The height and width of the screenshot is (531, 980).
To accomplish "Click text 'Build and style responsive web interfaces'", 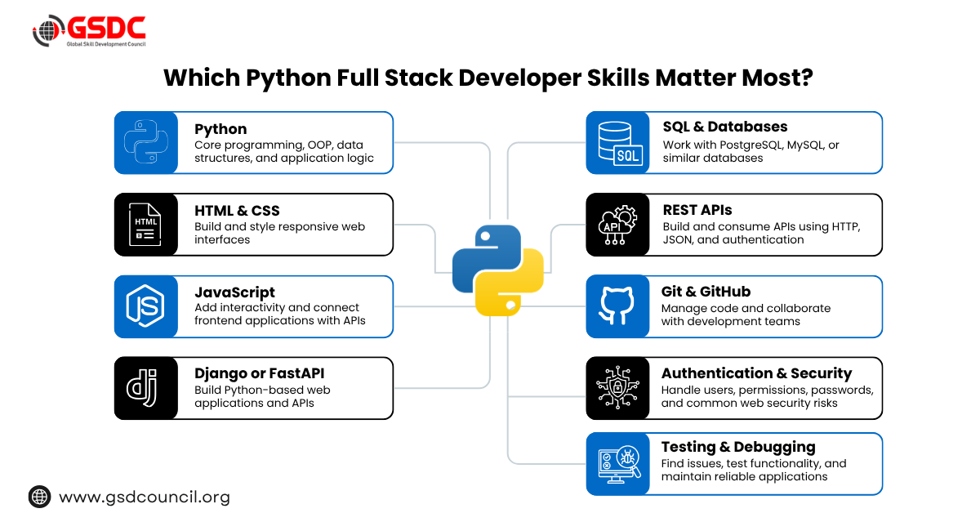I will pyautogui.click(x=280, y=233).
